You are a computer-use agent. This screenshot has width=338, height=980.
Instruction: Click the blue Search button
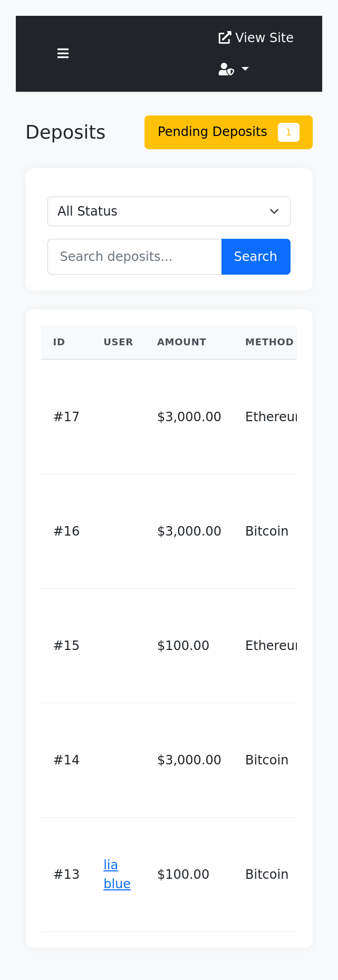(x=256, y=257)
